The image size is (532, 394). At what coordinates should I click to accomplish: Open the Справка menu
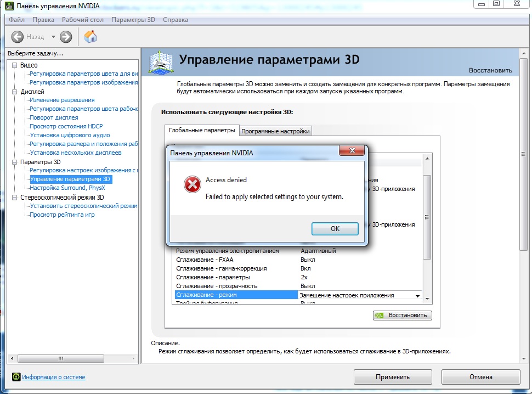(175, 20)
